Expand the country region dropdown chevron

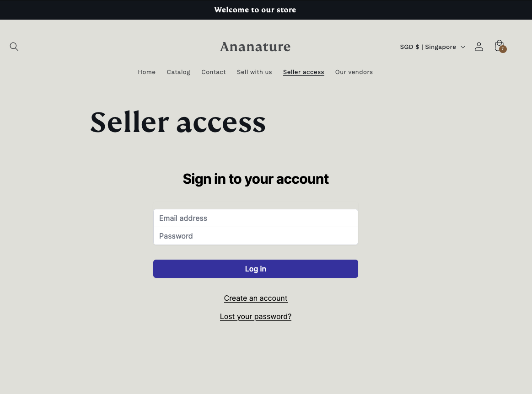point(463,47)
